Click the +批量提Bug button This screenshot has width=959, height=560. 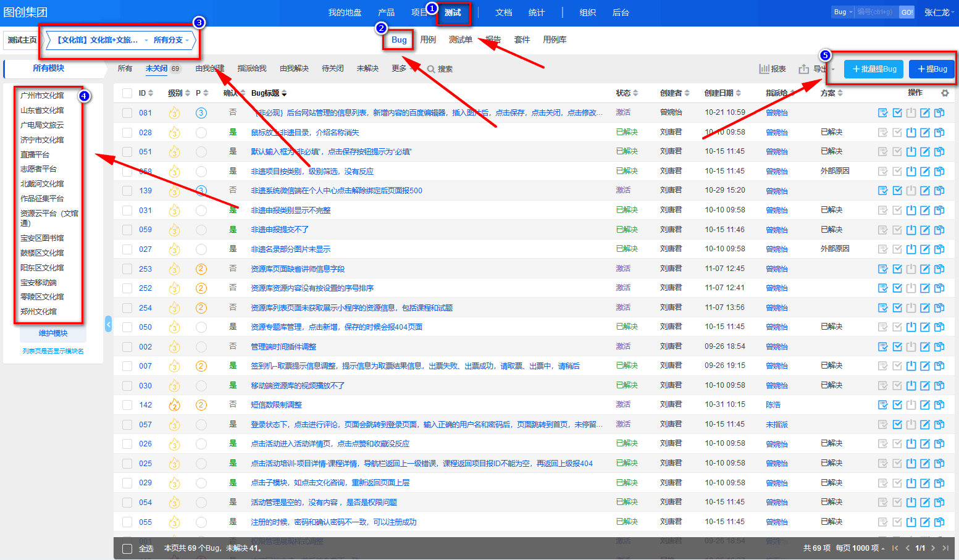(874, 69)
